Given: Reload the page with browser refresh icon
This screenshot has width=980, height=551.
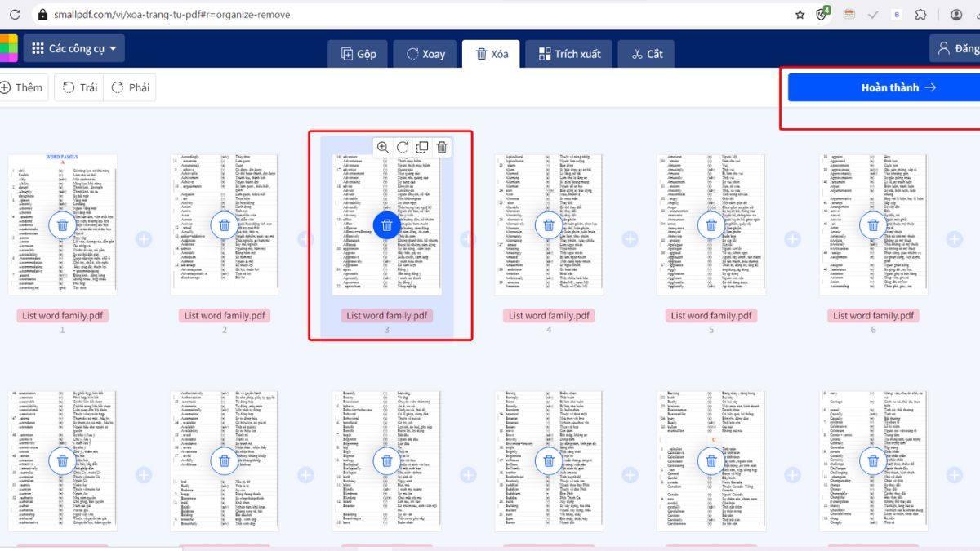Looking at the screenshot, I should tap(15, 15).
